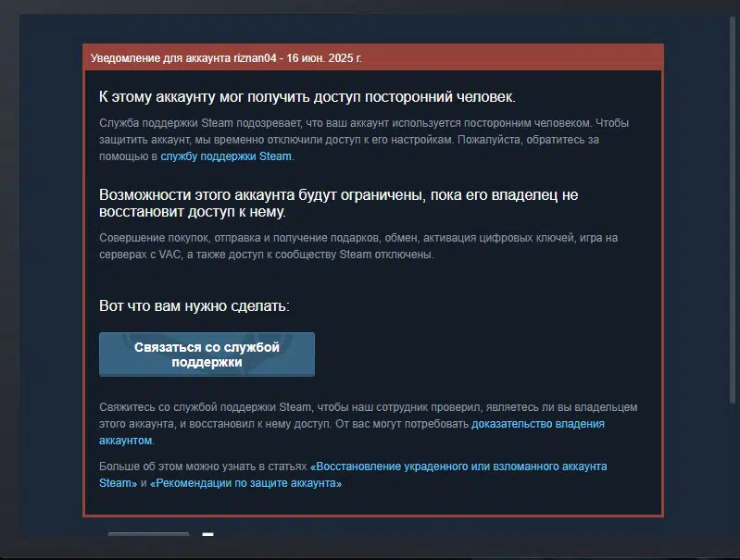Click empty space inside notification below article links
The height and width of the screenshot is (560, 740).
(x=373, y=503)
